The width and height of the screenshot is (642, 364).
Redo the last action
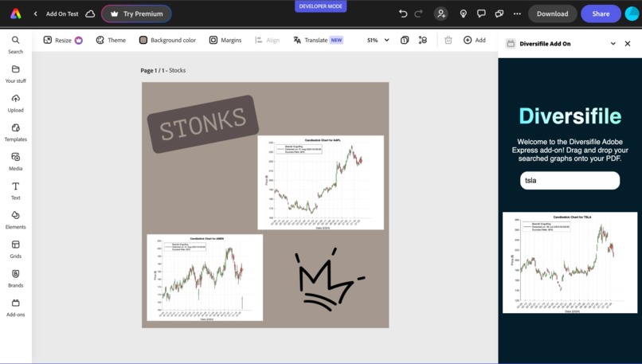pos(418,14)
